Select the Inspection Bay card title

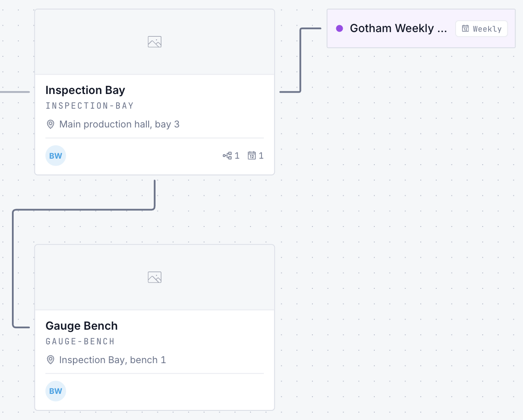tap(85, 90)
